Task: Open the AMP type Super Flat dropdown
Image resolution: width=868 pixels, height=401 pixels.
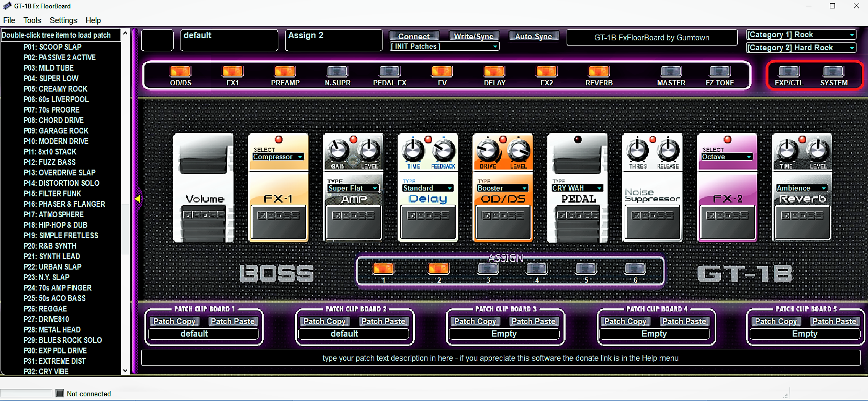Action: point(353,188)
